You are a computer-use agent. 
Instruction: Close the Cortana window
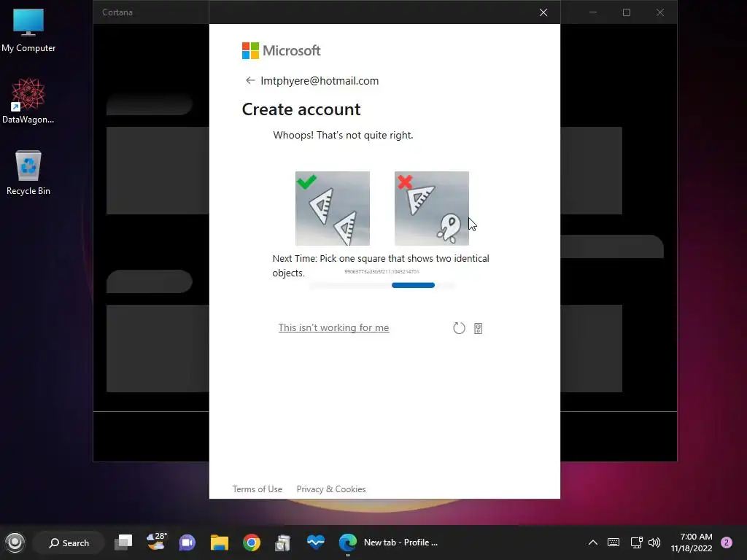coord(659,12)
